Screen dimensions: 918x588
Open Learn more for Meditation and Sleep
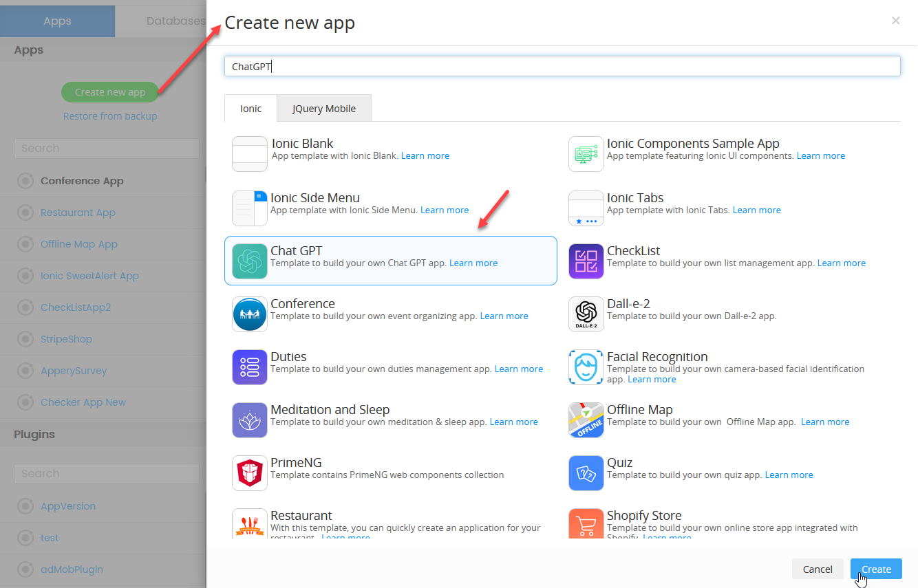514,422
